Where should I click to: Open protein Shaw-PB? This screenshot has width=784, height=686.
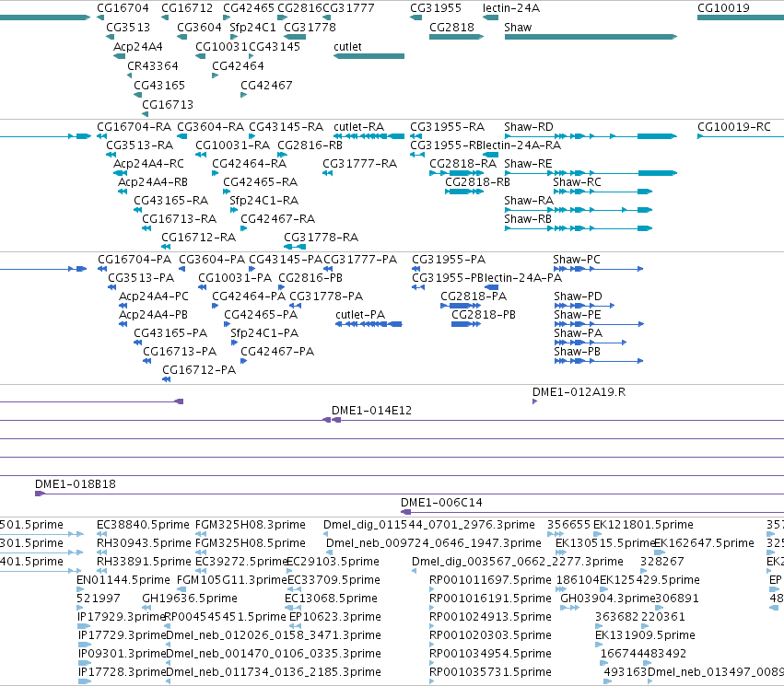pos(577,352)
